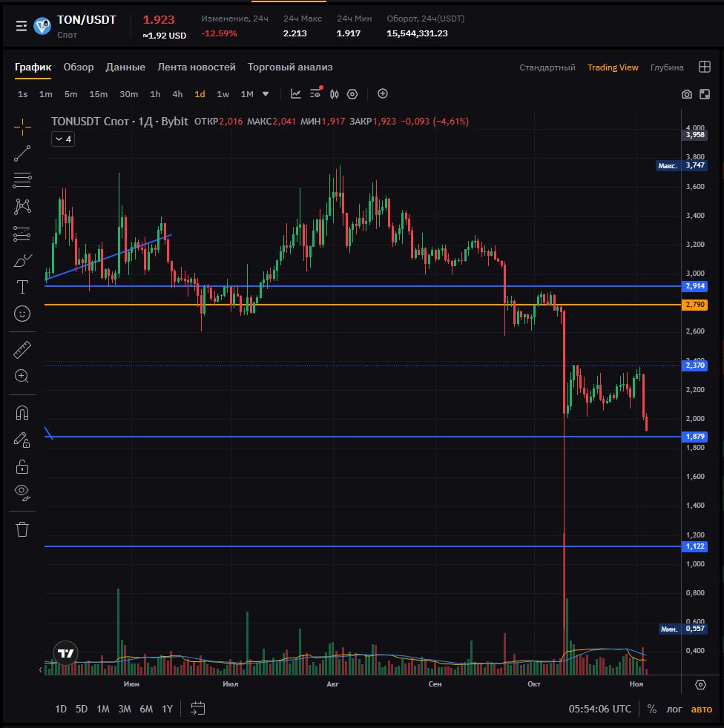Click the orange 2,790 price level label
Image resolution: width=724 pixels, height=728 pixels.
pos(695,305)
